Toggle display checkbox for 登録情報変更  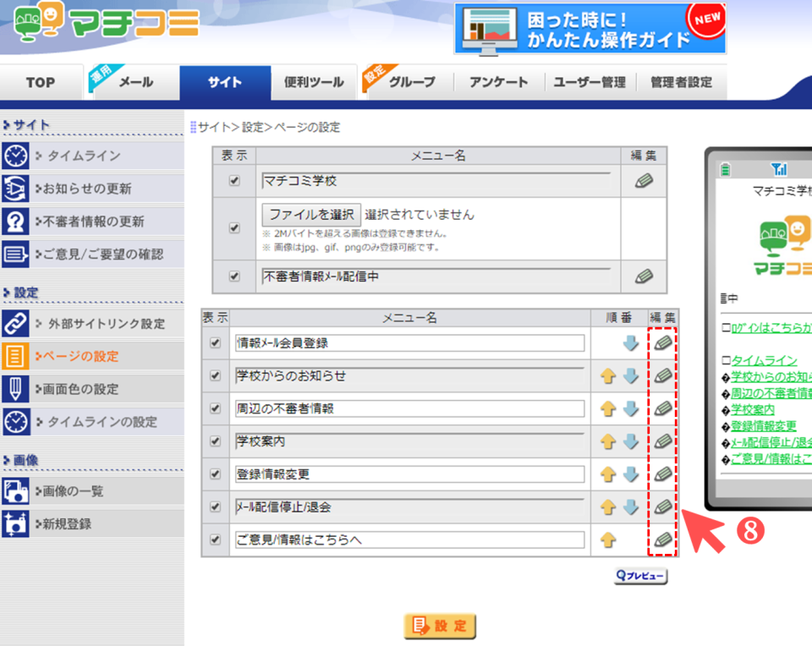[x=215, y=474]
